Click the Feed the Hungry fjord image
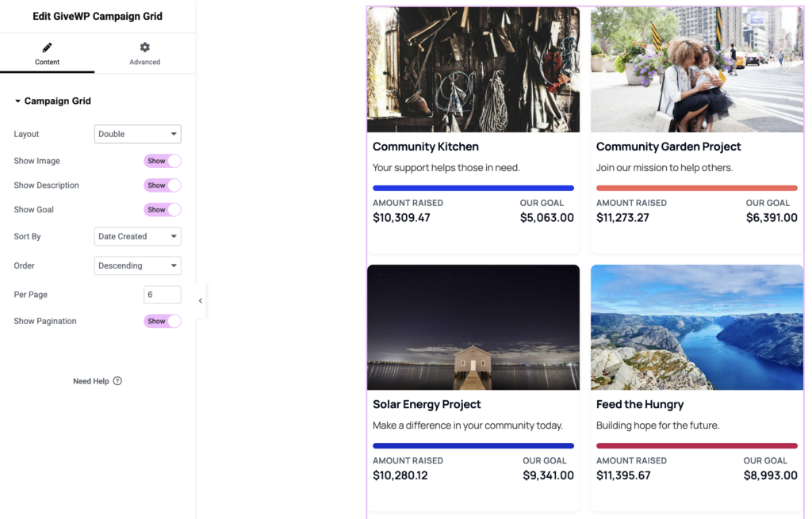 point(697,327)
